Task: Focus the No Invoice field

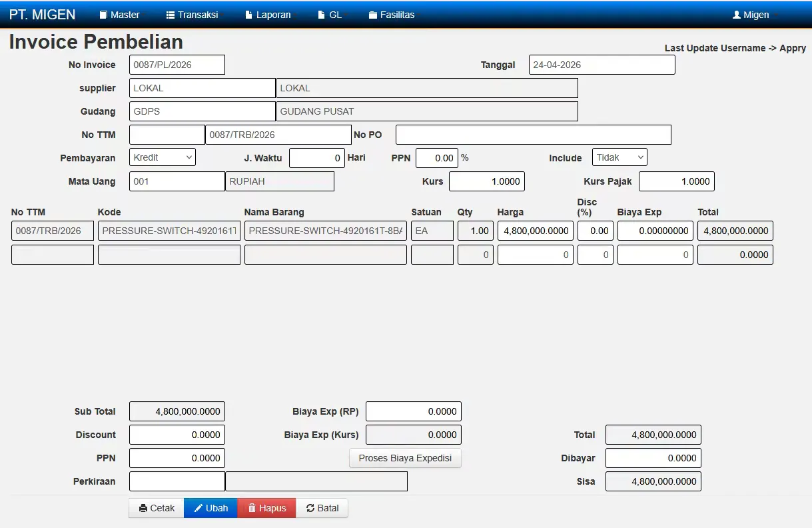Action: pyautogui.click(x=177, y=65)
